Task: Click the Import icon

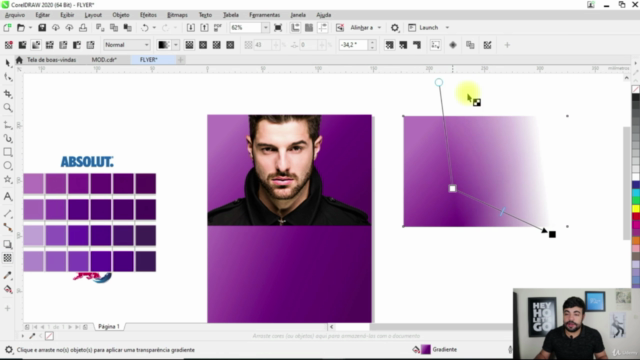Action: (x=191, y=28)
